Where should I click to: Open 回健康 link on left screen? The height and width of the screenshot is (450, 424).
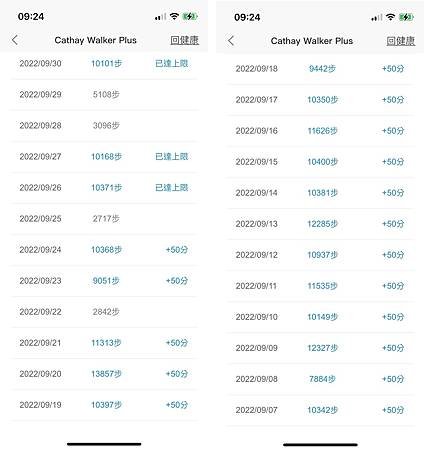[x=184, y=40]
